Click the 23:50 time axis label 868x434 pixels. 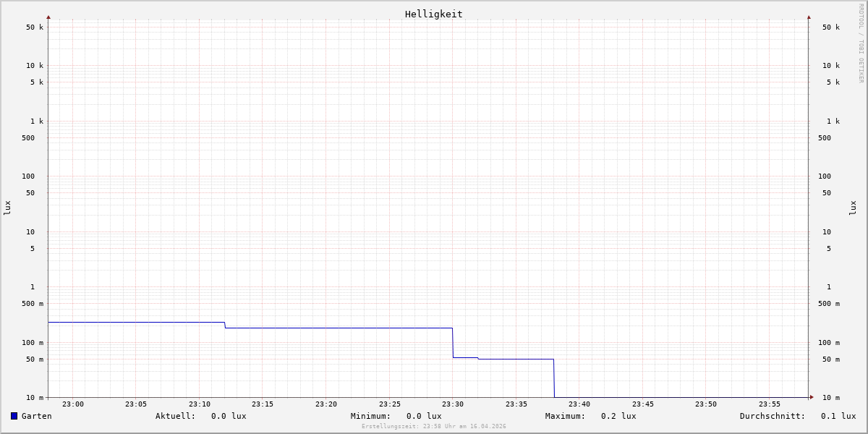pos(706,404)
